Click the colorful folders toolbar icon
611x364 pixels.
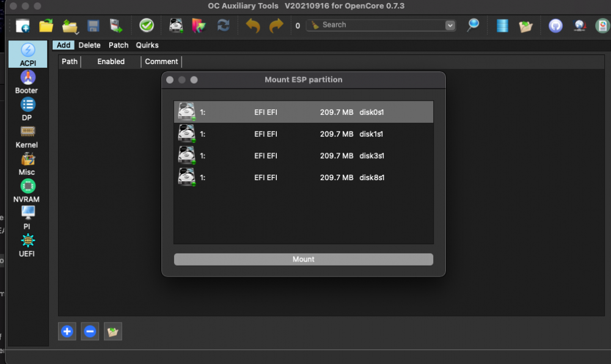click(199, 26)
